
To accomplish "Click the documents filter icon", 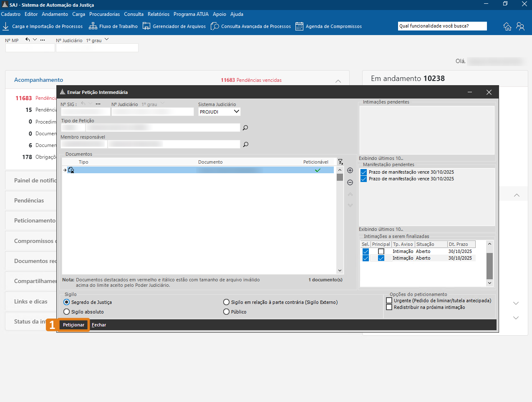I will click(x=340, y=162).
